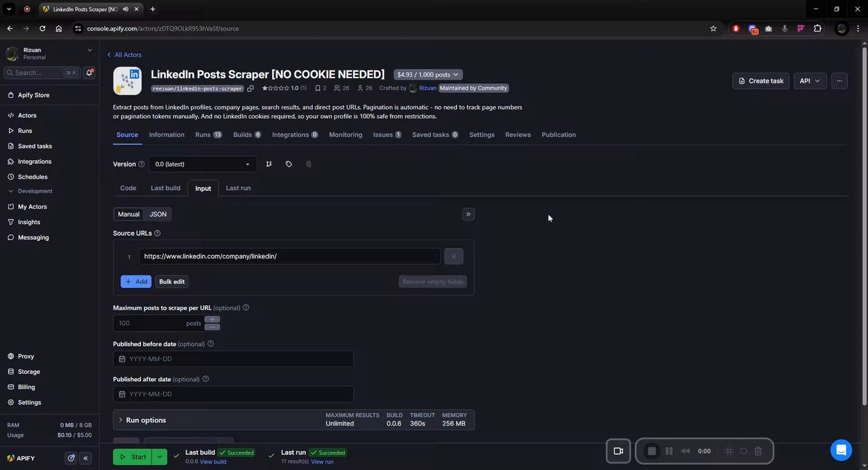Collapse the input panel with double-arrow icon
868x470 pixels.
pos(468,214)
